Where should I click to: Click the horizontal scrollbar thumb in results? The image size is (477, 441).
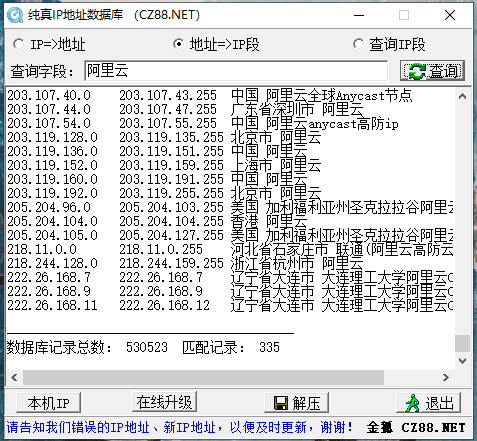(203, 377)
